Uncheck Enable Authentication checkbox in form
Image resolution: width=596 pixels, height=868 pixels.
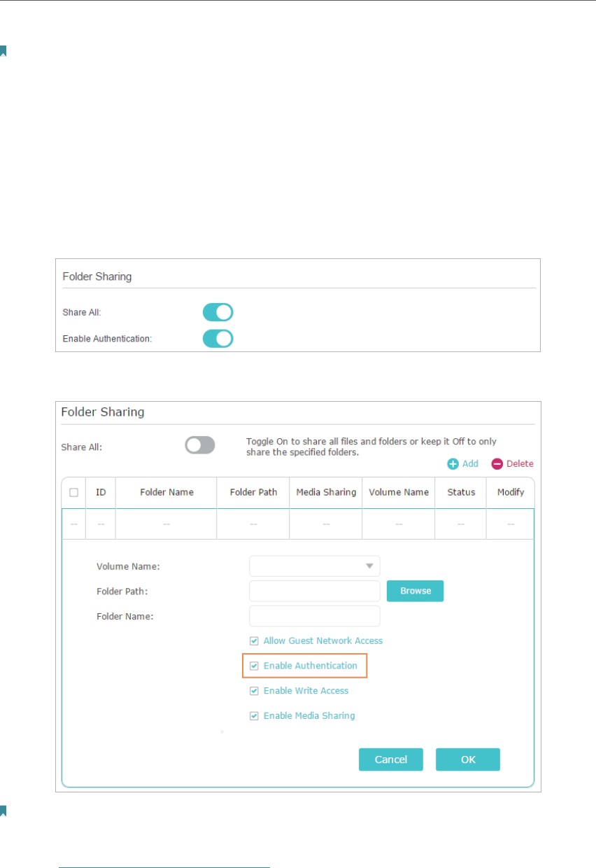254,666
